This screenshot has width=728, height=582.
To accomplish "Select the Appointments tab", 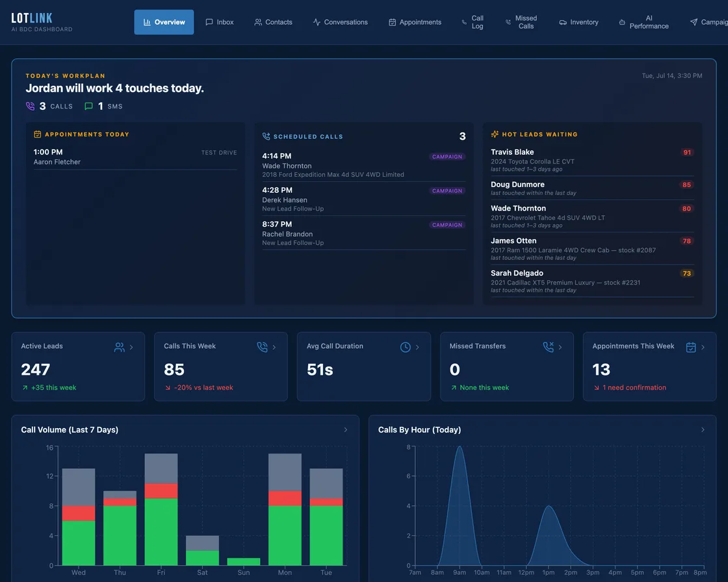I will 415,22.
